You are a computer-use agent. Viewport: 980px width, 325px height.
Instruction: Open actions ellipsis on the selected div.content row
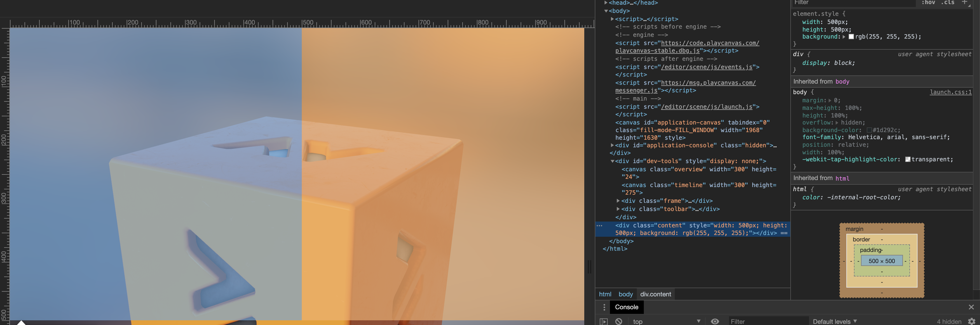click(x=599, y=226)
